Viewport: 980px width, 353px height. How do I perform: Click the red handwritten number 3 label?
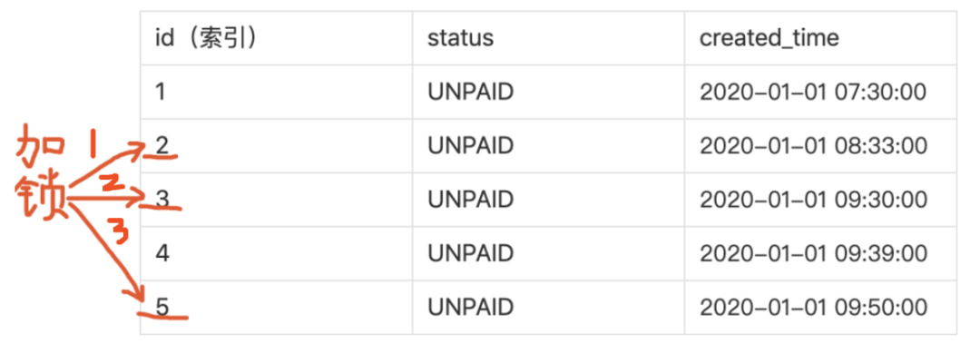(x=119, y=230)
